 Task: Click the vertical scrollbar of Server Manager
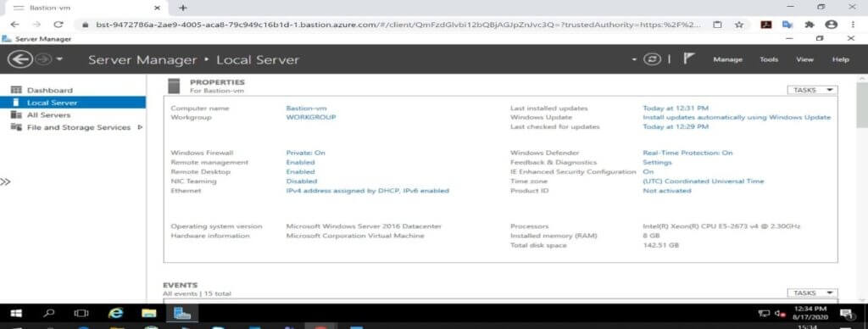[x=862, y=104]
